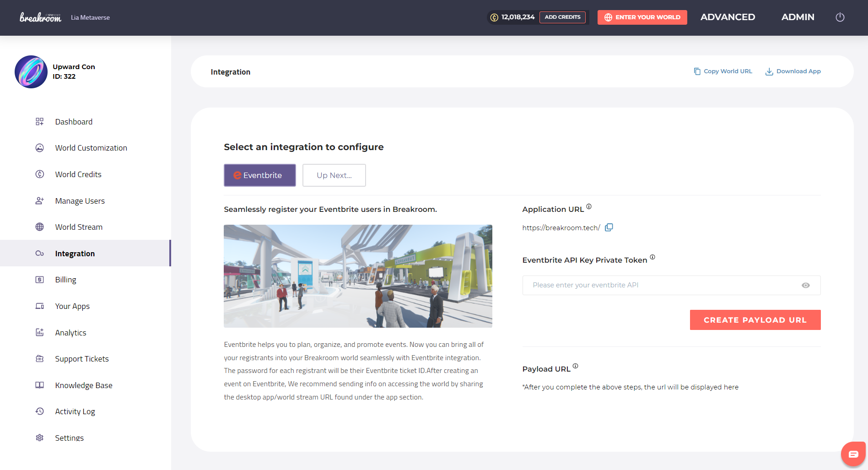Screen dimensions: 868x470
Task: Go to Your Apps
Action: 72,306
